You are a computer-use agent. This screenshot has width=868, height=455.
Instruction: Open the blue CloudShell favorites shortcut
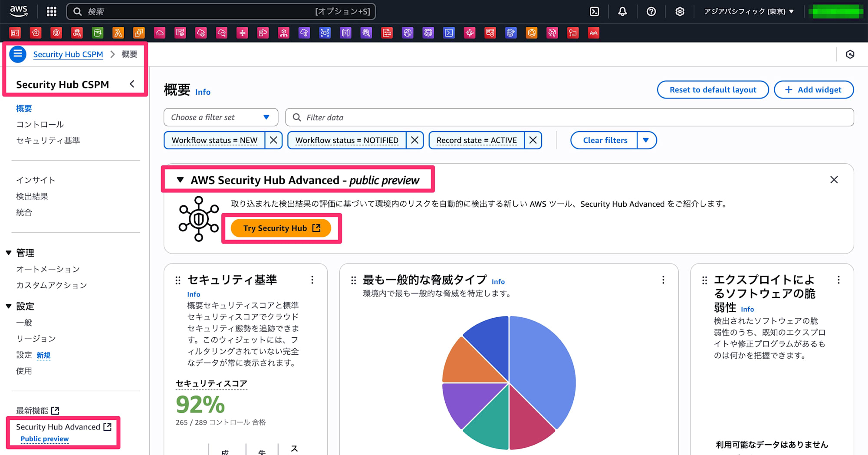coord(449,33)
